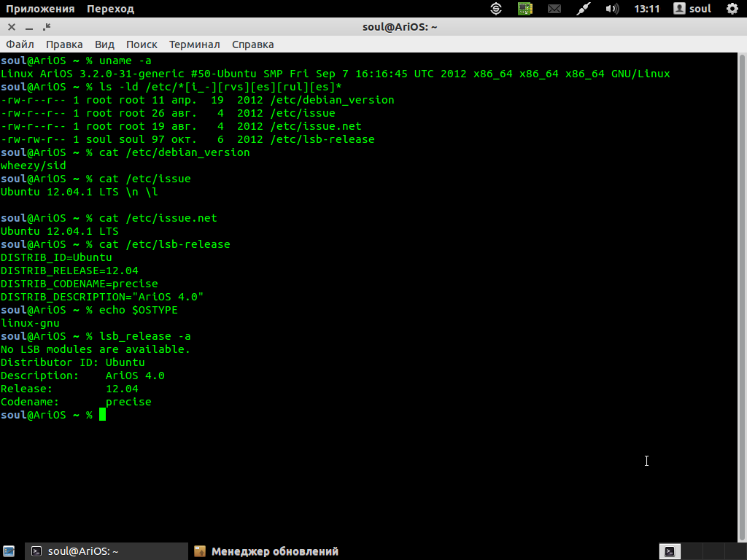Click the green chip hardware indicator icon
Viewport: 747px width, 560px height.
click(525, 9)
